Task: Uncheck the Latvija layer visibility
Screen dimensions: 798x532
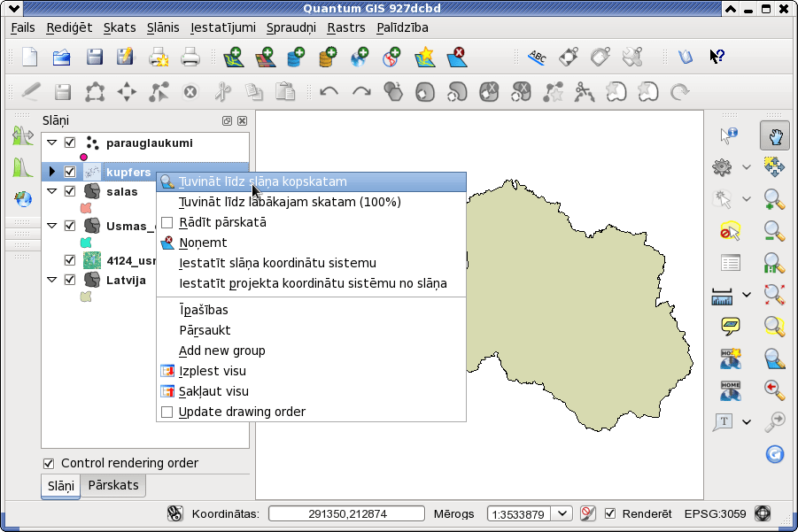Action: coord(70,280)
